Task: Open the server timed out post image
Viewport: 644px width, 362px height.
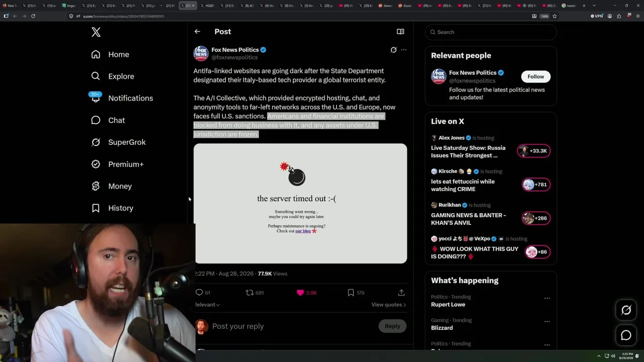Action: click(x=300, y=204)
